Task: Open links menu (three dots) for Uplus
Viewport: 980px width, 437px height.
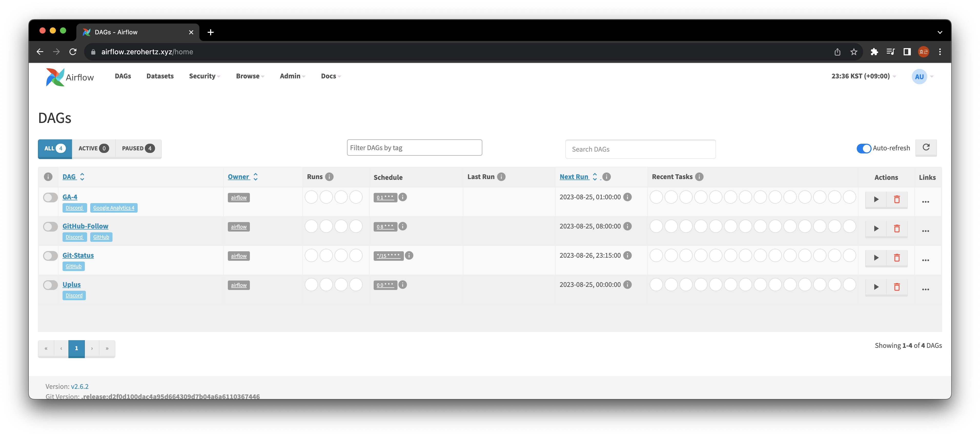Action: (x=925, y=289)
